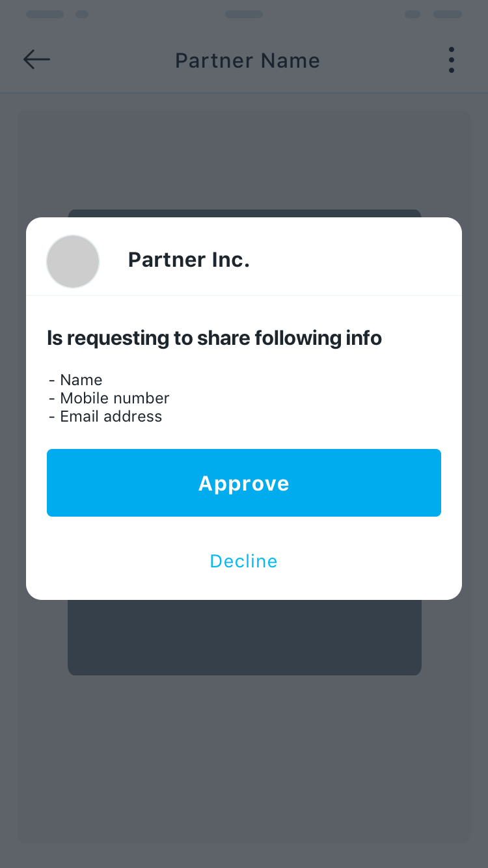The height and width of the screenshot is (868, 488).
Task: Click the 'Is requesting to share' heading
Action: [214, 338]
